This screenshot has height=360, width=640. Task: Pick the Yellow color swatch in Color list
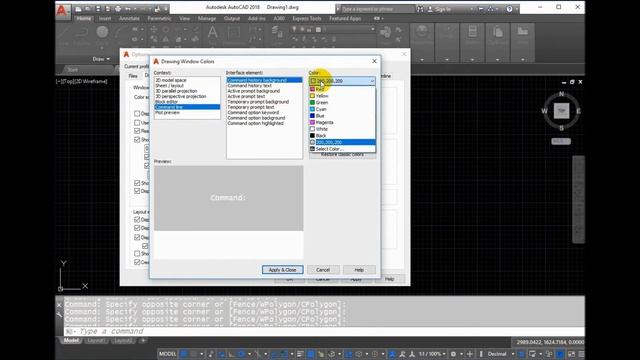click(312, 96)
